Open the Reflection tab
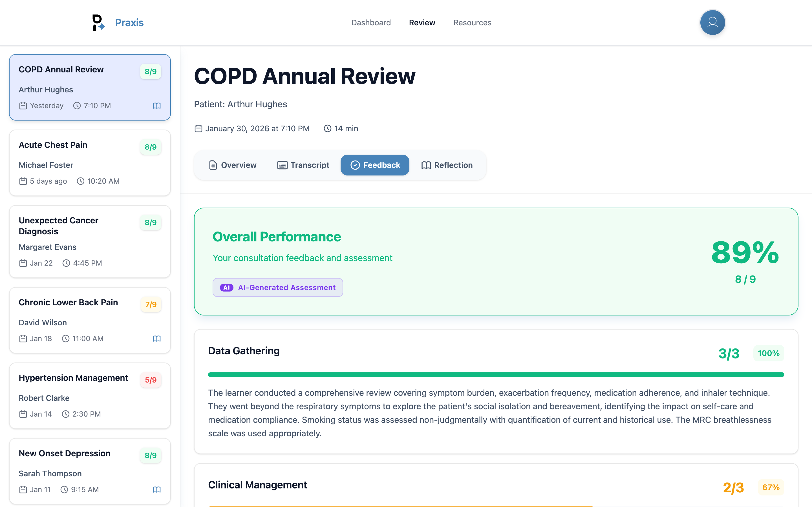Screen dimensions: 812x507 (x=447, y=165)
